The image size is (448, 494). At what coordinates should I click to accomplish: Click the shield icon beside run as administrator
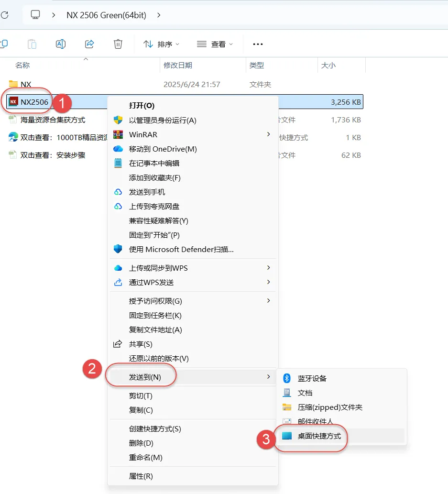pyautogui.click(x=118, y=120)
